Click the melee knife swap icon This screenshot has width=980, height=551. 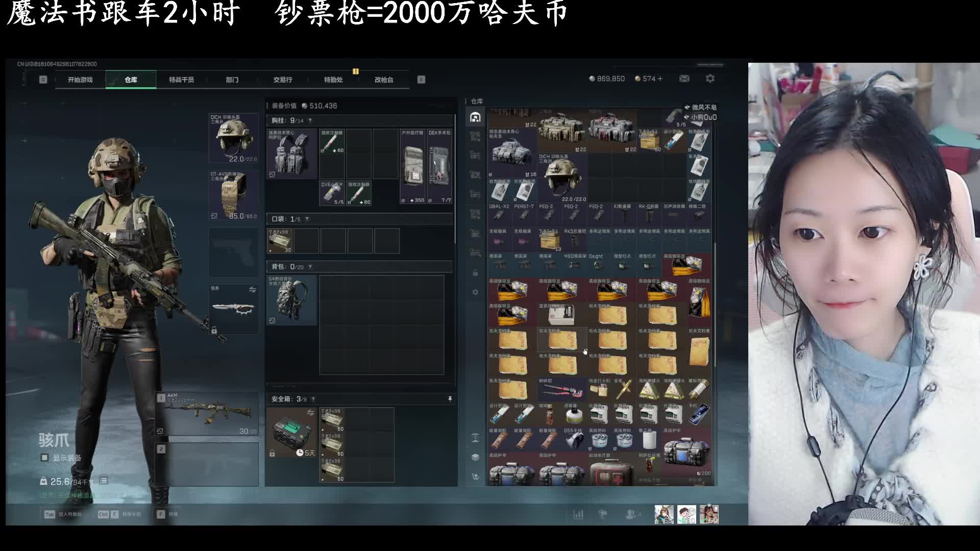[x=252, y=290]
